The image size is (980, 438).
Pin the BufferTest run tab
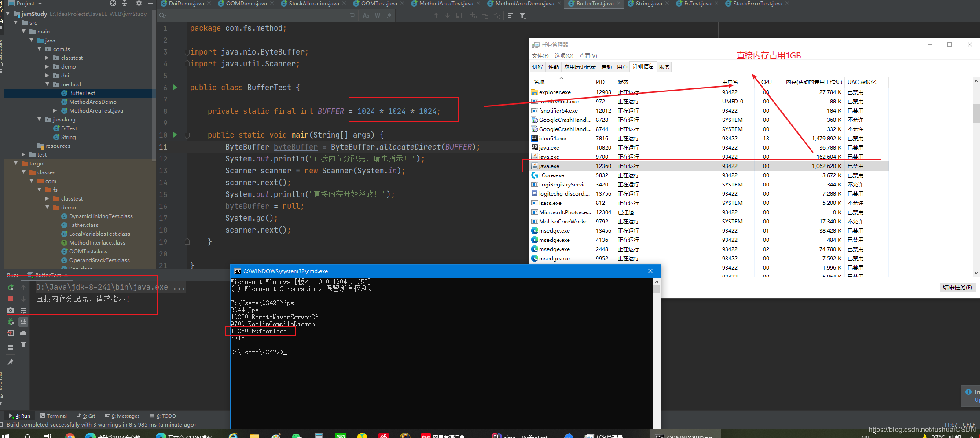tap(11, 361)
